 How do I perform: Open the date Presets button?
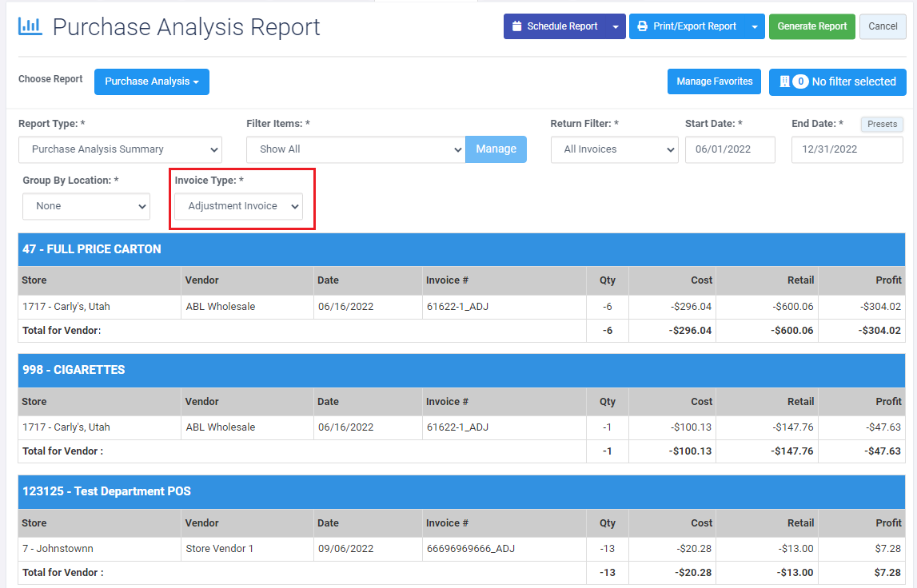(x=882, y=124)
